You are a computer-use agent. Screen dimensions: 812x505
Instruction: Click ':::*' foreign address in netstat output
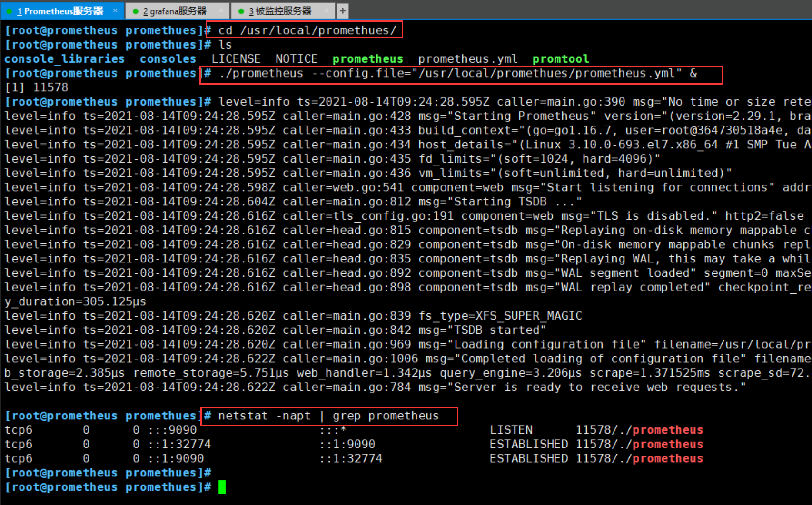(x=333, y=430)
